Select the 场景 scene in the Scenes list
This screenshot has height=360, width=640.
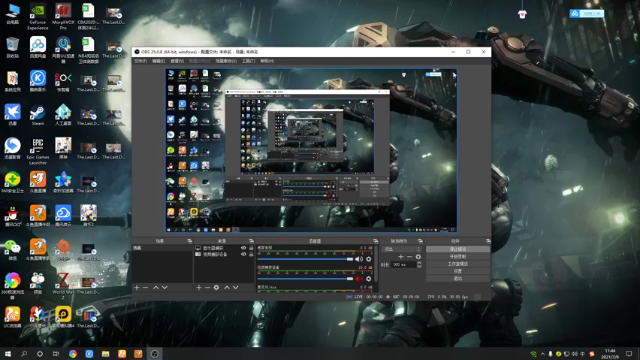click(x=162, y=248)
